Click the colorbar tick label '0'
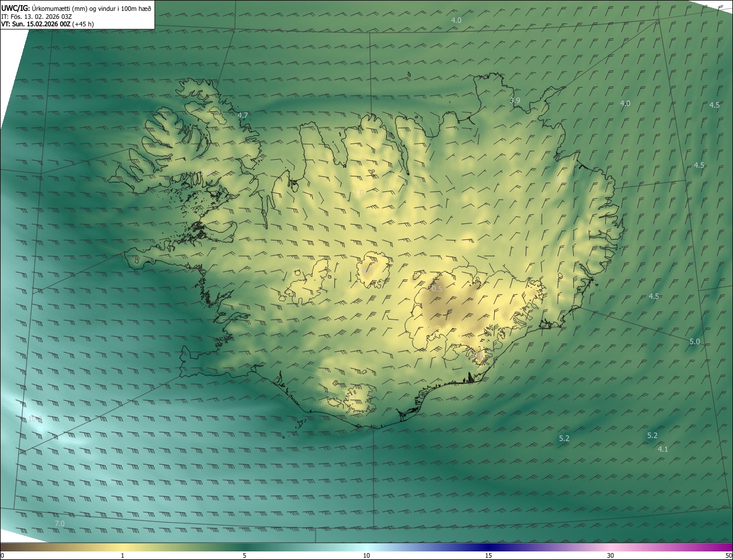The image size is (733, 560). pos(2,555)
